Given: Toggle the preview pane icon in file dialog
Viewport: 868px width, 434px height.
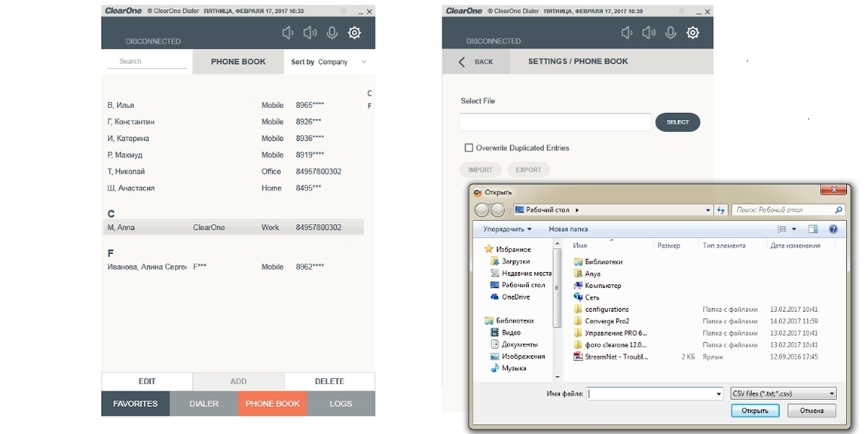Looking at the screenshot, I should 813,229.
